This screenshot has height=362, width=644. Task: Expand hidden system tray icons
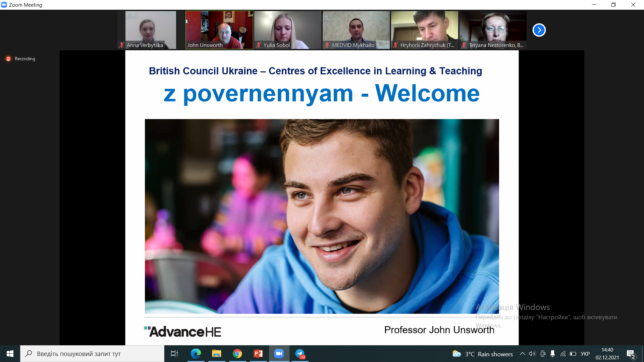click(x=522, y=354)
